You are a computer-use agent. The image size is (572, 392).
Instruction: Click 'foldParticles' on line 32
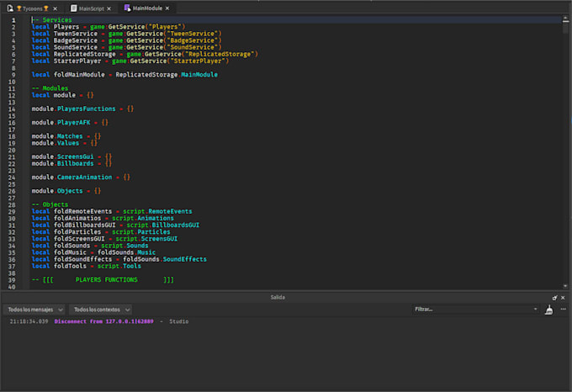click(x=77, y=232)
